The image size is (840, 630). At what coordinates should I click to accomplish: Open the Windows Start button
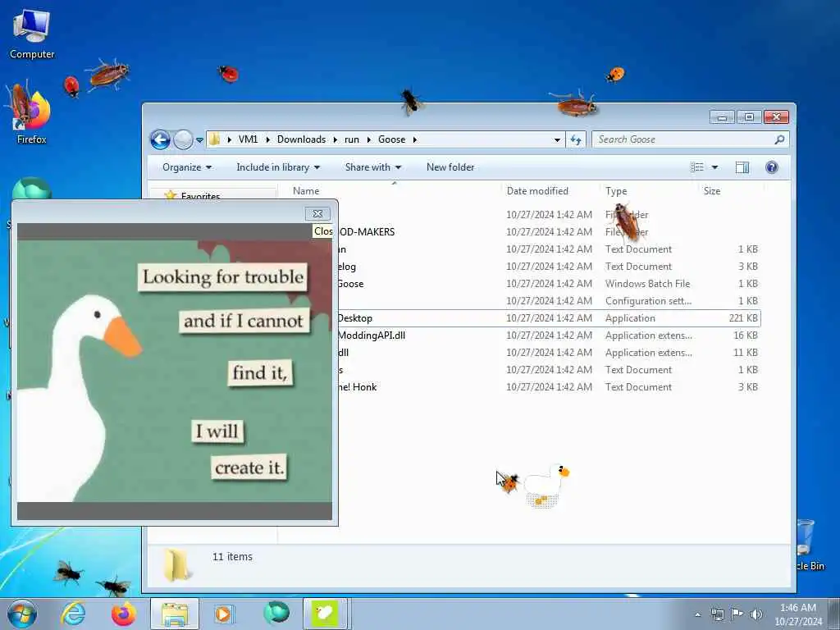pyautogui.click(x=22, y=614)
